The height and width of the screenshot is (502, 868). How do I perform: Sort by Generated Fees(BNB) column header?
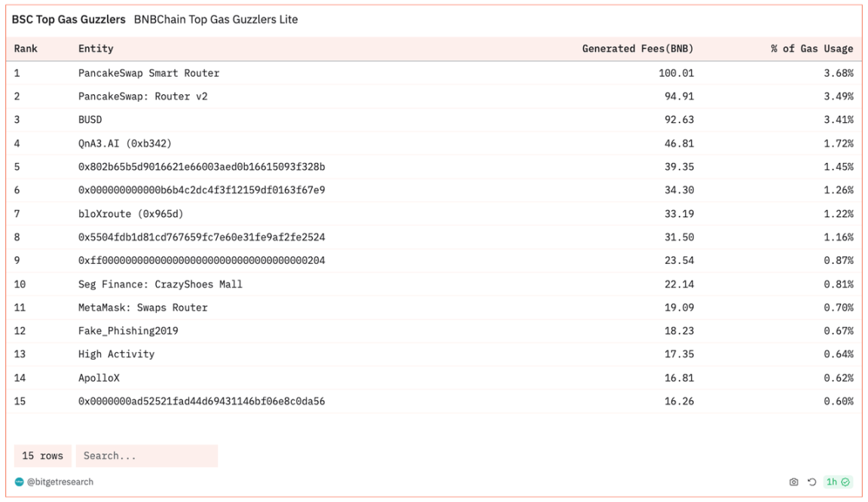[x=637, y=49]
